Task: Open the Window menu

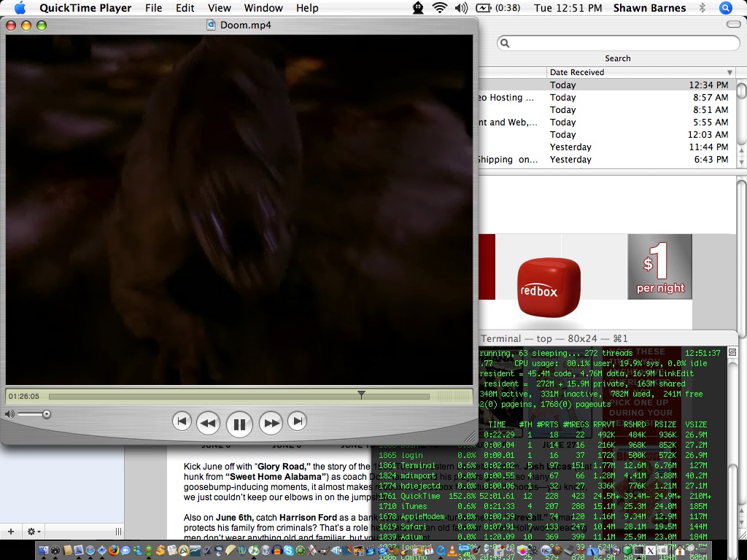Action: (x=263, y=8)
